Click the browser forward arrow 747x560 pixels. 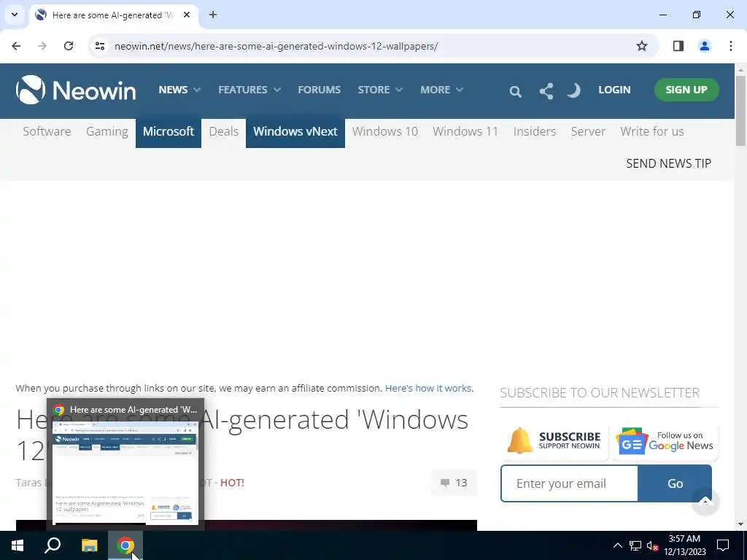coord(42,46)
